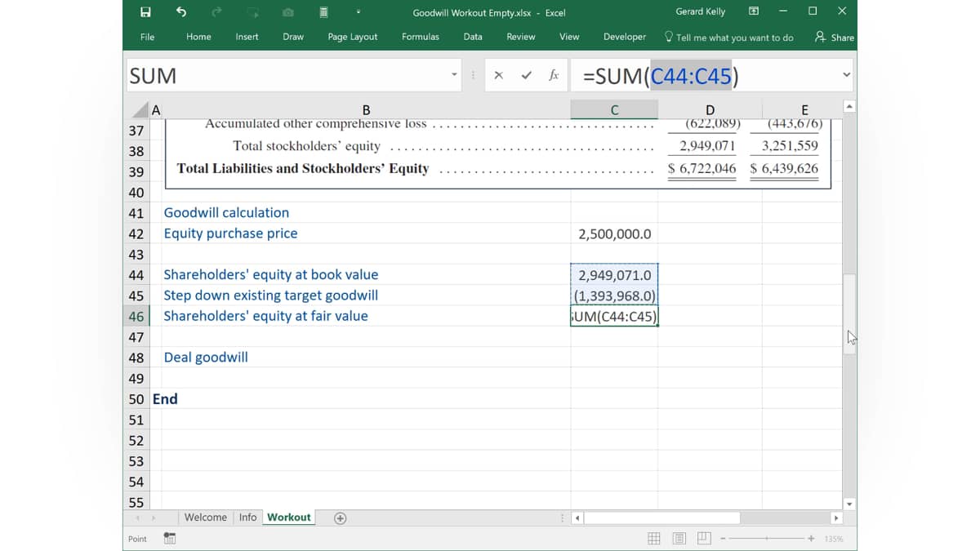This screenshot has width=980, height=551.
Task: Click vertical scrollbar up arrow
Action: pos(849,107)
